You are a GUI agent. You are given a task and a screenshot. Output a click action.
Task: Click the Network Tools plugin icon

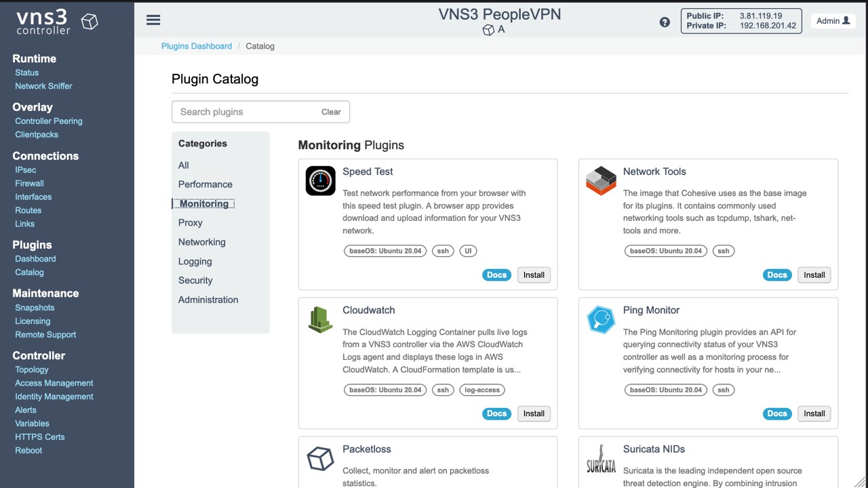click(601, 181)
